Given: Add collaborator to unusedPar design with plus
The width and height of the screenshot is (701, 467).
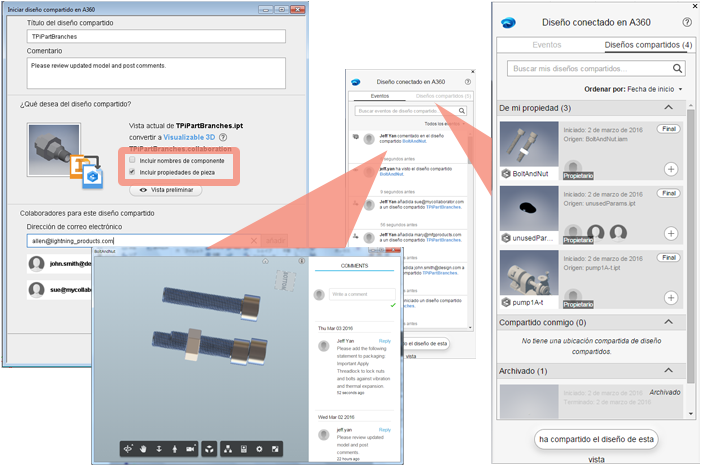Looking at the screenshot, I should click(671, 234).
